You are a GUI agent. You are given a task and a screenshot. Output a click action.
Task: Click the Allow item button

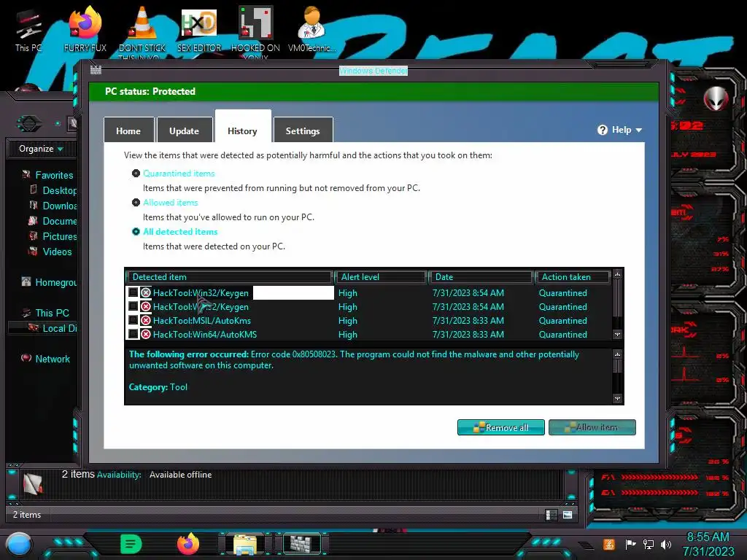[x=592, y=427]
